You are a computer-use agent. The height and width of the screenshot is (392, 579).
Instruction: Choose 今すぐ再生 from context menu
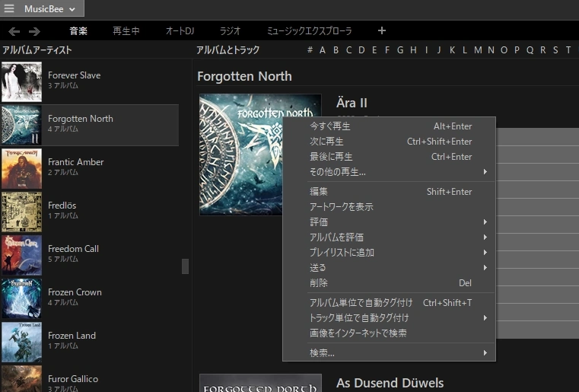point(330,126)
